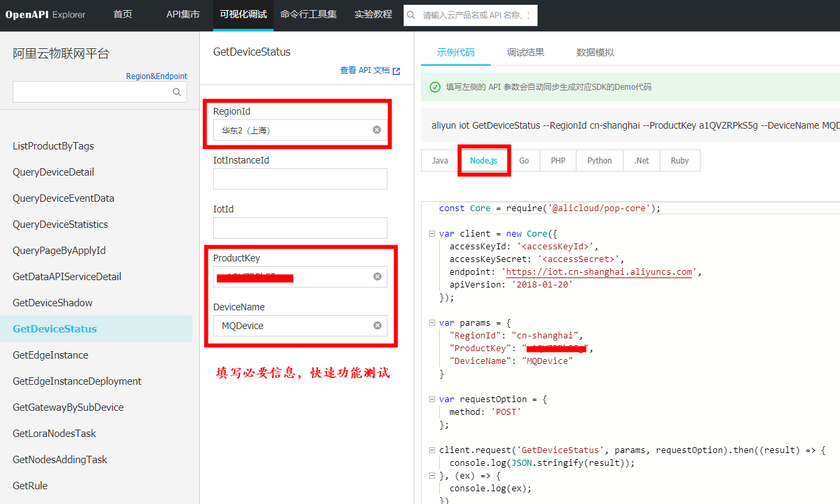Screen dimensions: 840x504
Task: Select QueryDeviceDetail in the API list
Action: point(54,172)
